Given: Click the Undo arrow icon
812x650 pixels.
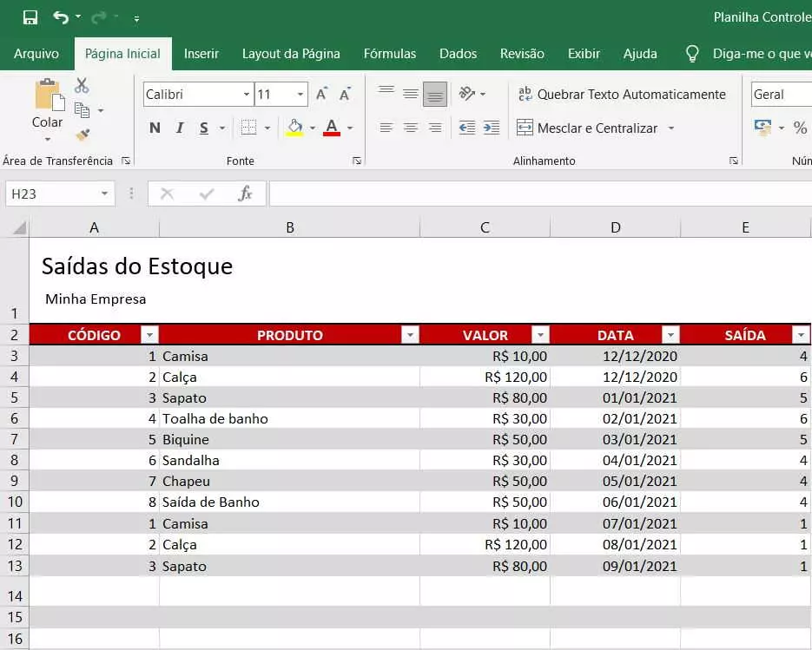Looking at the screenshot, I should (x=60, y=17).
